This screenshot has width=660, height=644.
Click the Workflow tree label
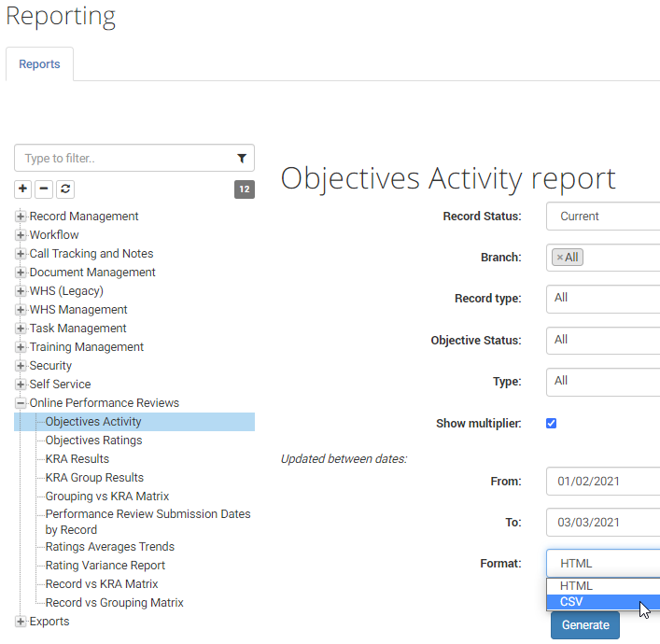pos(54,235)
